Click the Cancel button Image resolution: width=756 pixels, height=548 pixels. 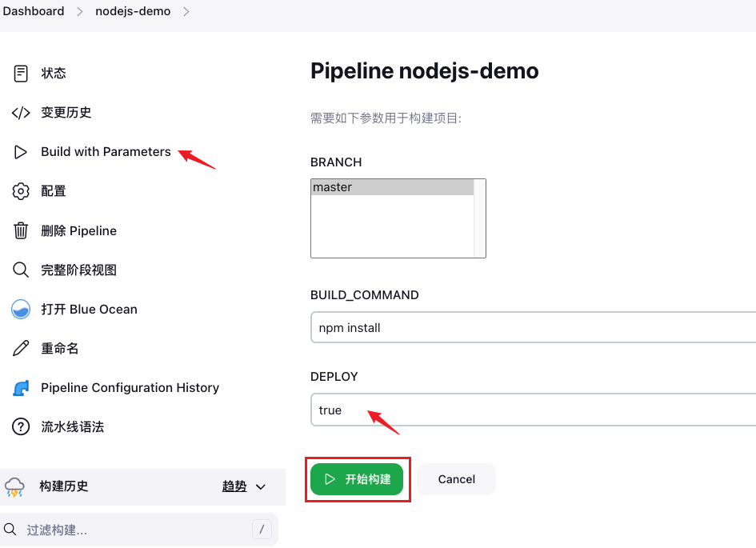pyautogui.click(x=457, y=479)
